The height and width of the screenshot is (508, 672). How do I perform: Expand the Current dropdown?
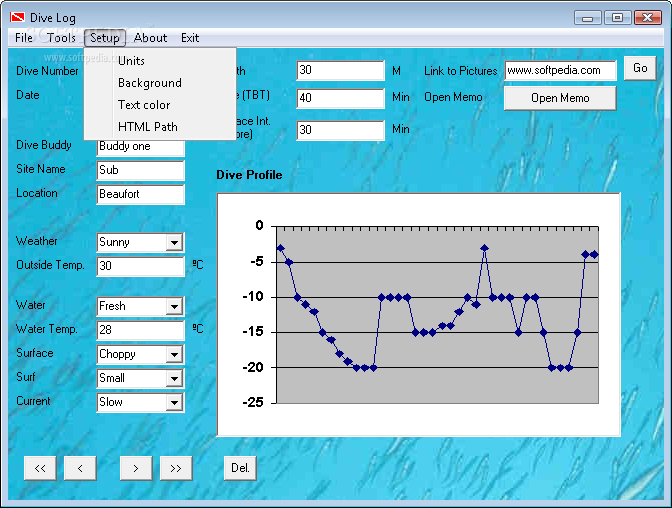click(174, 402)
